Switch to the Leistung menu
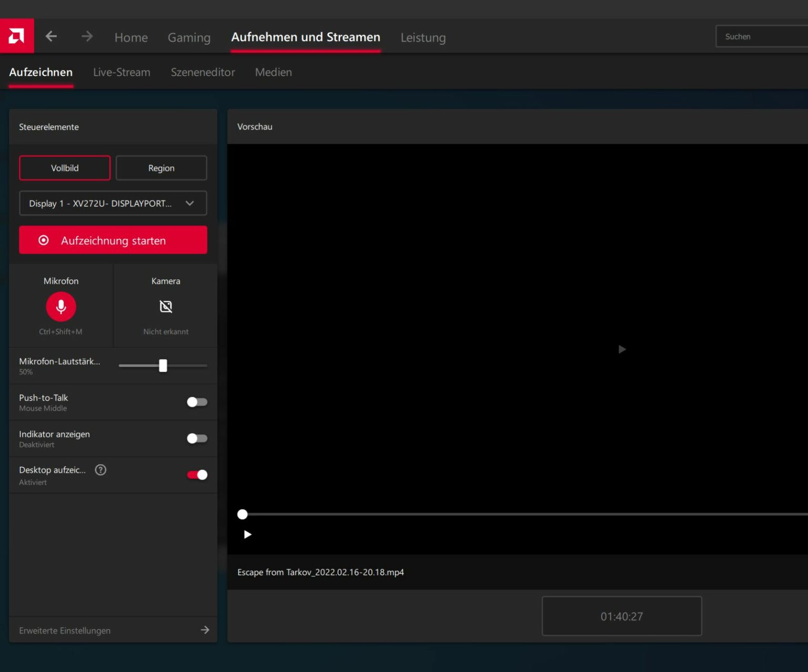This screenshot has height=672, width=808. point(422,37)
